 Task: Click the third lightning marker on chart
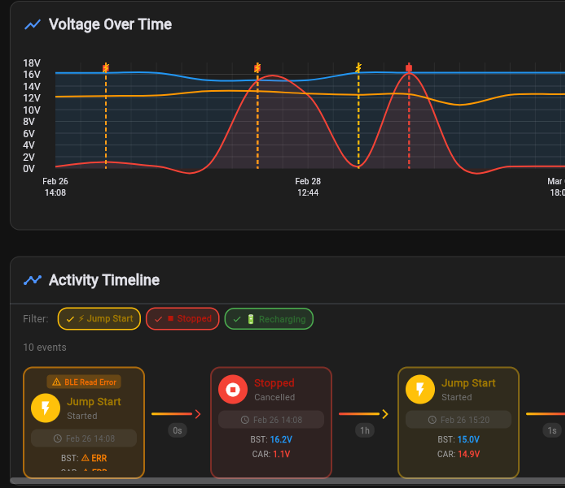[358, 67]
